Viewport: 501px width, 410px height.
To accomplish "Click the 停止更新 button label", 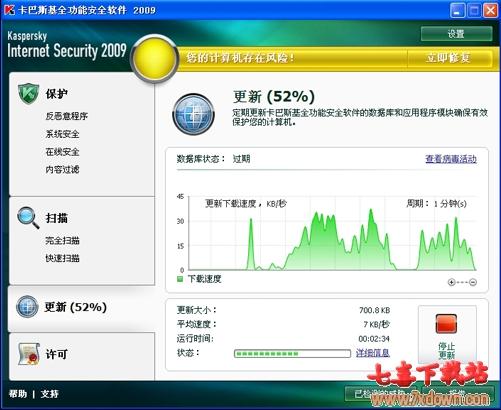I will pos(446,350).
